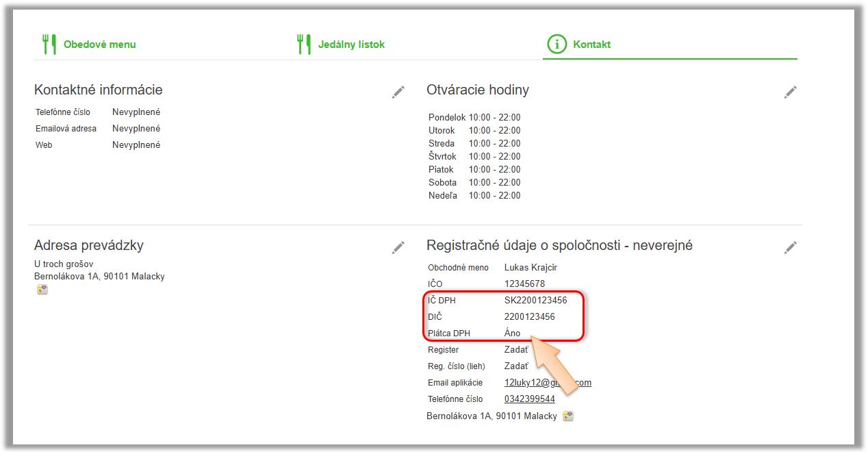Click the info icon on Kontakt tab
Screen dimensions: 868x452
coord(557,45)
